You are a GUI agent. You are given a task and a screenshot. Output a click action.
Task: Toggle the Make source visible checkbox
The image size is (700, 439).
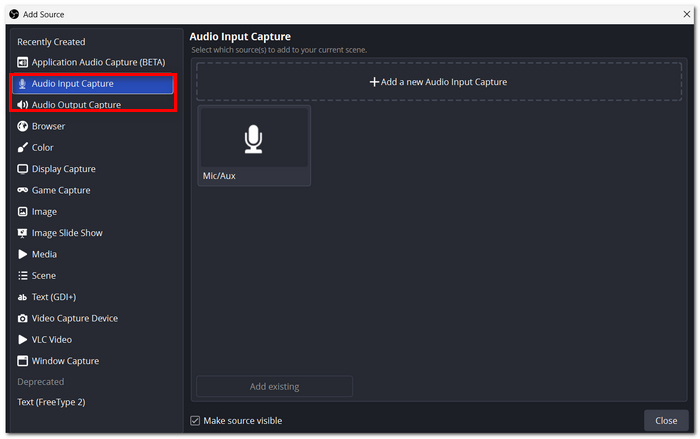(195, 421)
